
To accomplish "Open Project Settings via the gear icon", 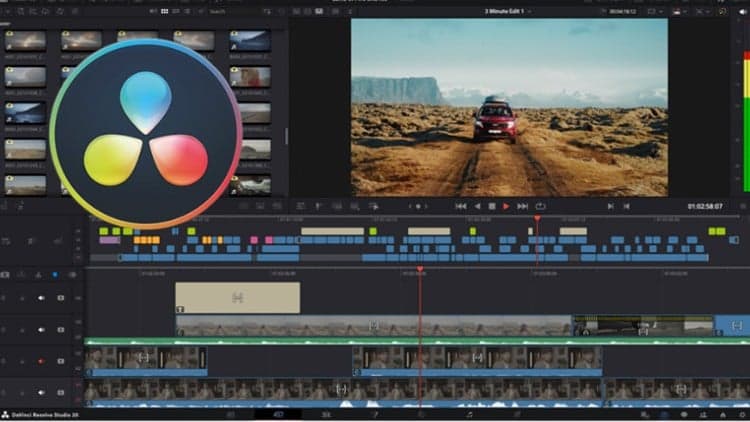I will (x=742, y=415).
